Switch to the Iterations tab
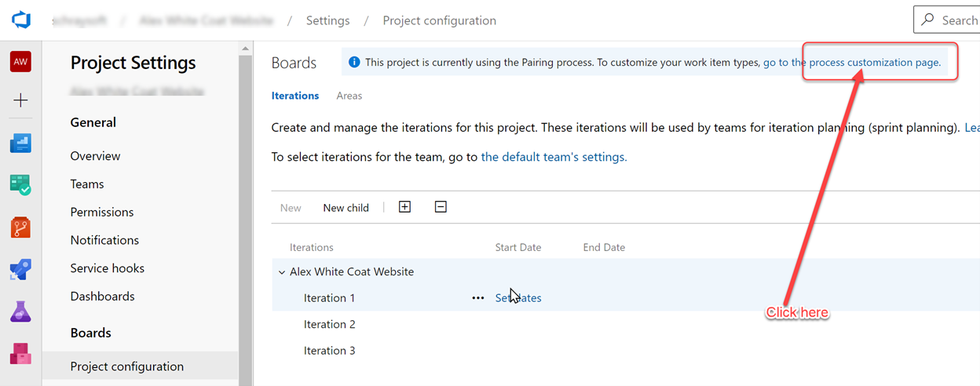Image resolution: width=980 pixels, height=386 pixels. (x=295, y=96)
